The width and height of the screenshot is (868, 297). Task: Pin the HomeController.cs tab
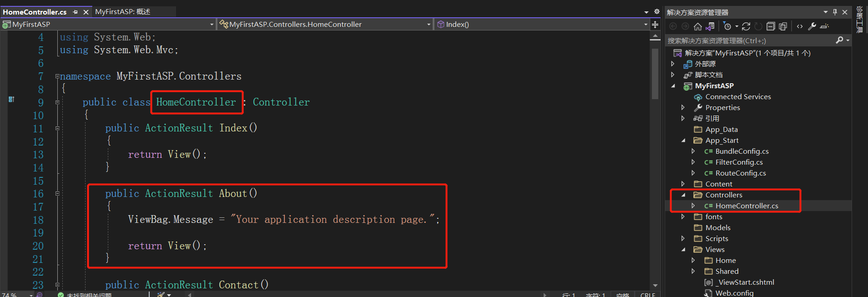75,12
